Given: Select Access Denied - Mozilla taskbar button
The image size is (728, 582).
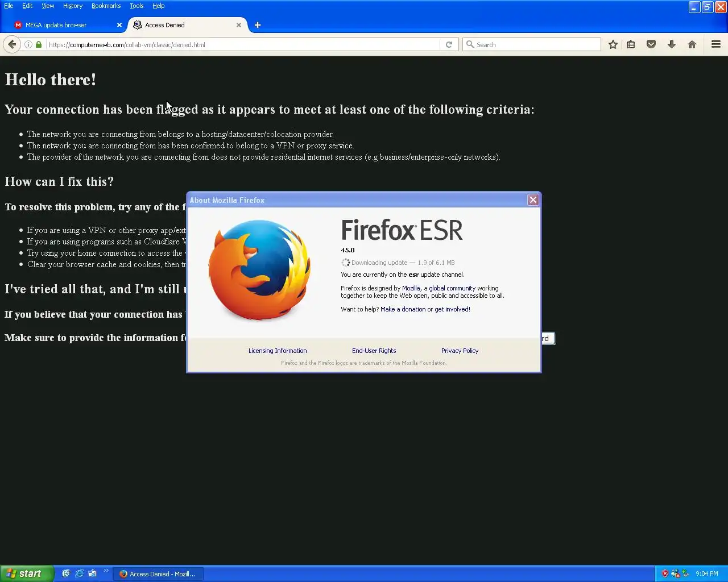Looking at the screenshot, I should coord(159,573).
